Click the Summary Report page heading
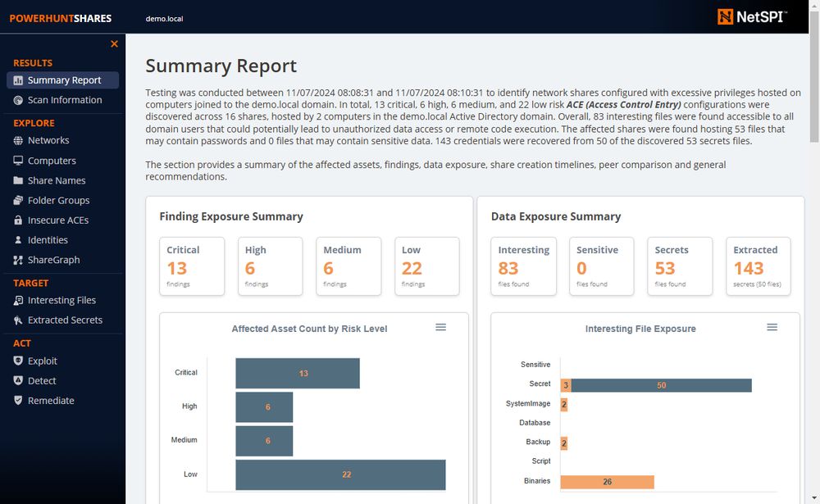The width and height of the screenshot is (820, 504). (x=221, y=66)
